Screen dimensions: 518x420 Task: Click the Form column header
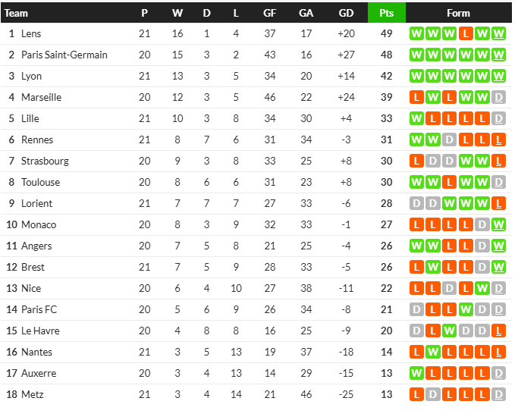click(x=458, y=13)
